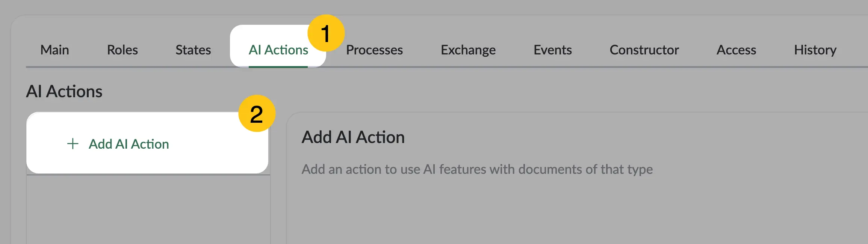View the Events tab
The height and width of the screenshot is (244, 868).
pos(553,50)
